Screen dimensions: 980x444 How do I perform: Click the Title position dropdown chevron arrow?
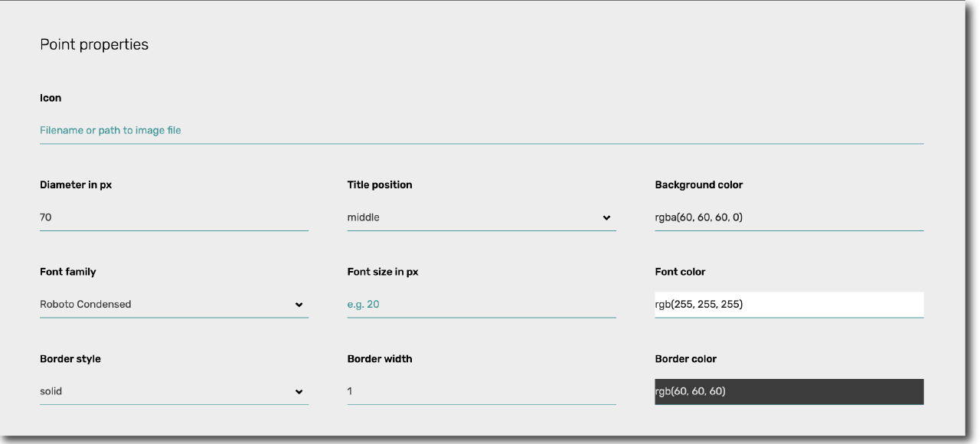tap(607, 218)
